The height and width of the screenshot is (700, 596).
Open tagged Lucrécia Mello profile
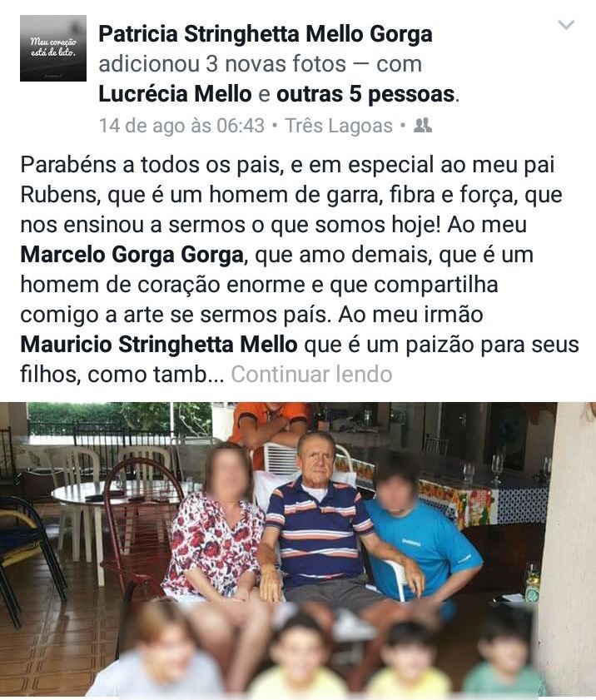(175, 94)
